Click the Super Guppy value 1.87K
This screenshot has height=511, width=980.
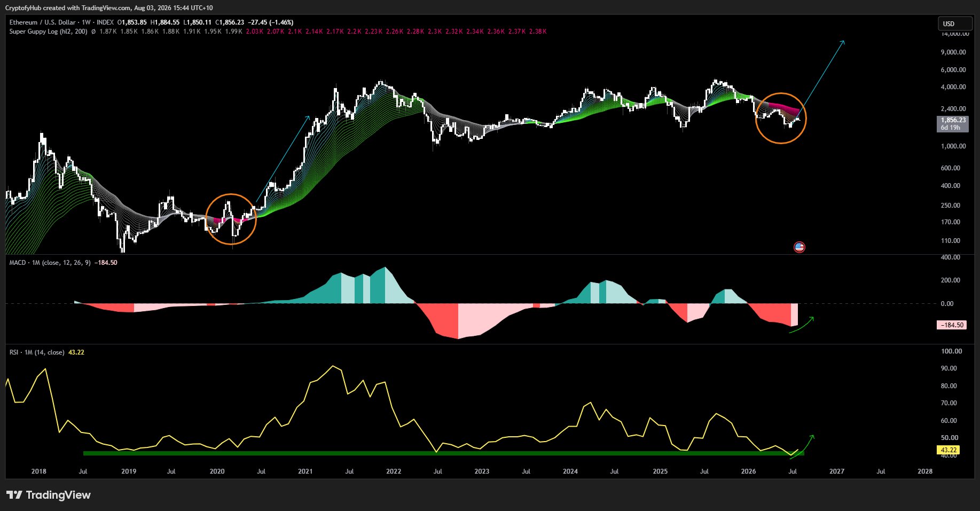[x=108, y=32]
